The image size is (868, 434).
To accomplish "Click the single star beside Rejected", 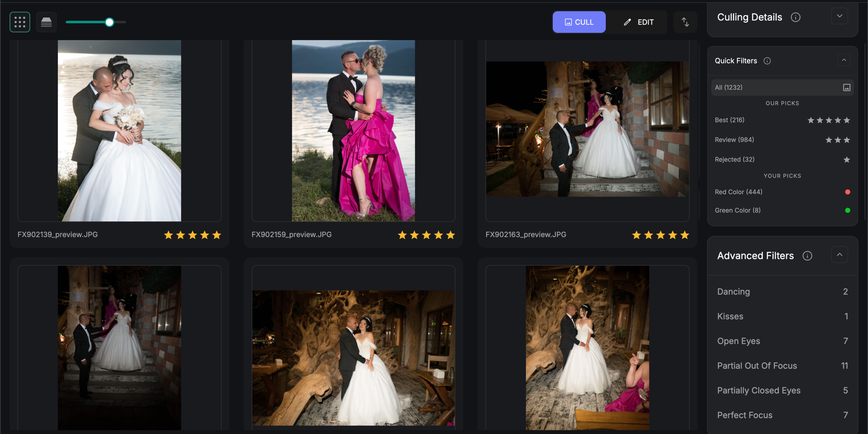I will [846, 160].
